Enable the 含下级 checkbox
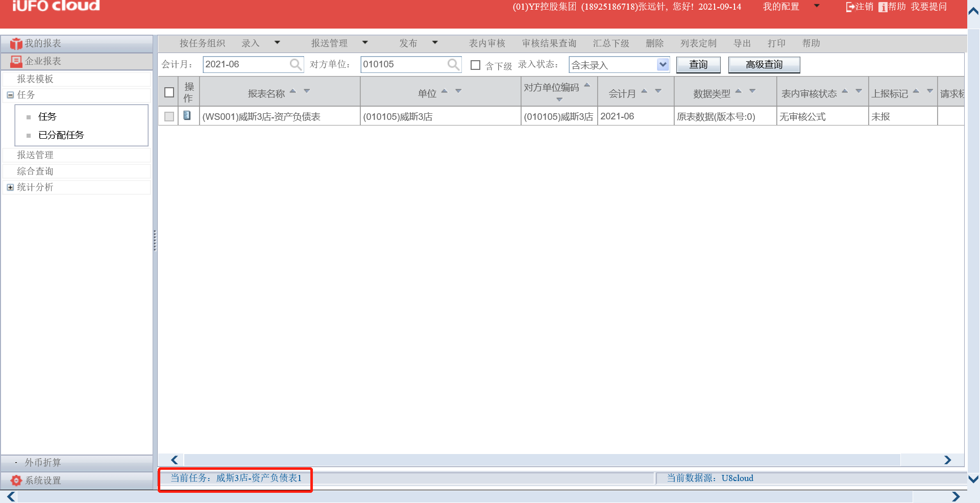The image size is (980, 503). click(476, 65)
